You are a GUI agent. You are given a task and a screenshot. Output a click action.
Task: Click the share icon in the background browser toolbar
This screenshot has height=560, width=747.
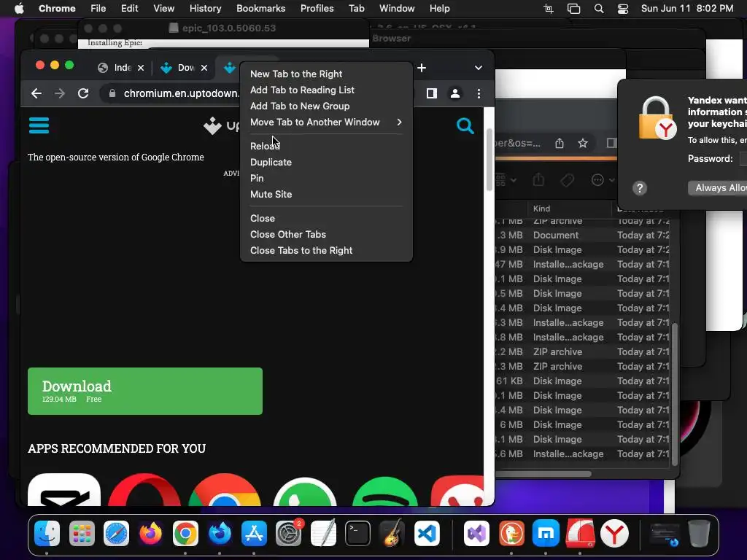[560, 143]
